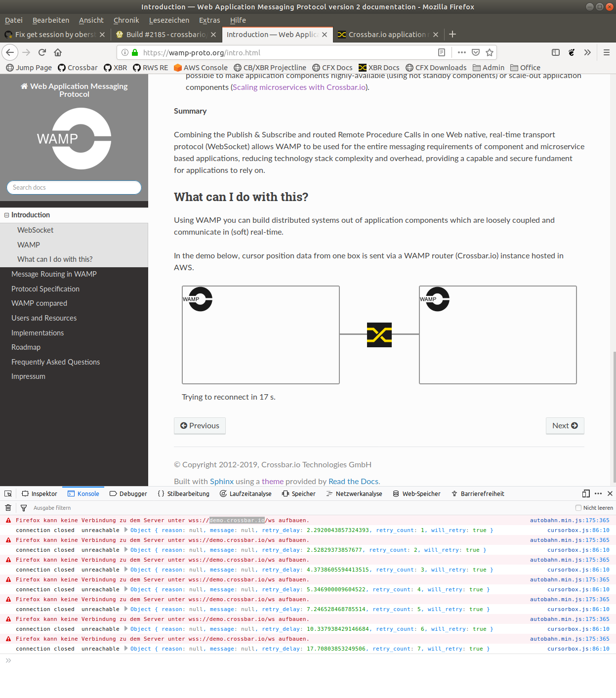Open page actions three-dot menu in address bar
Image resolution: width=616 pixels, height=698 pixels.
point(461,52)
